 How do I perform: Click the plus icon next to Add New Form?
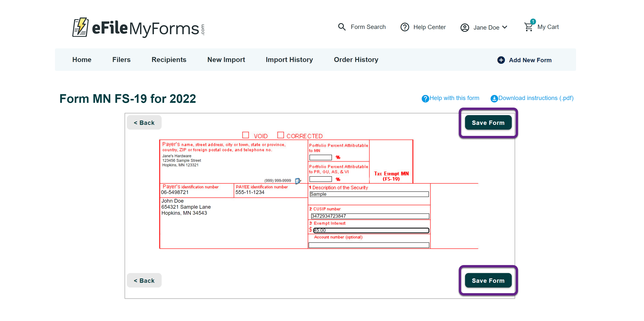pos(501,60)
